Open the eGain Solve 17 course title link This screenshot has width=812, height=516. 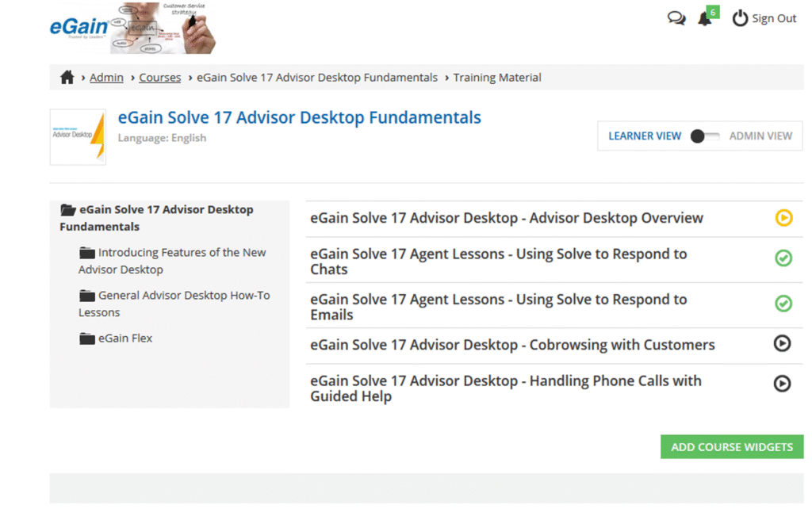click(299, 118)
